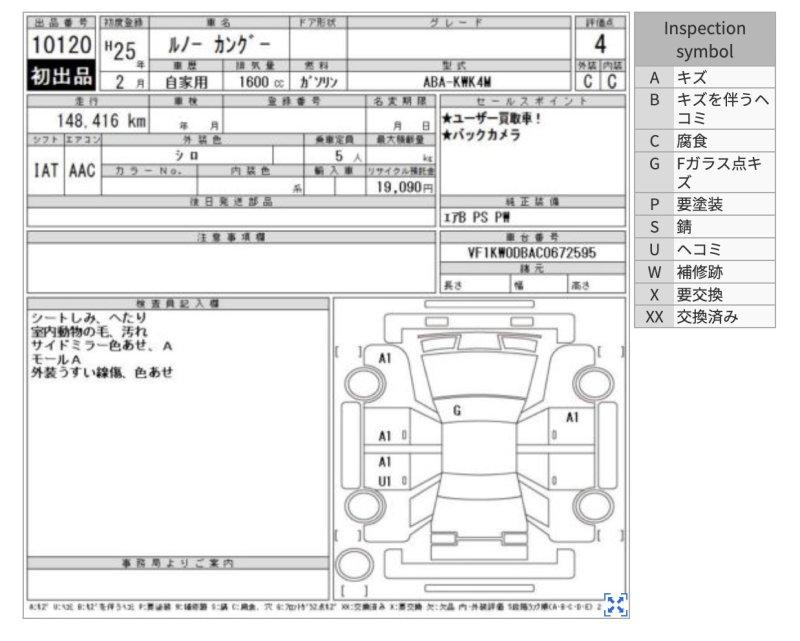Viewport: 800px width, 641px height.
Task: Click the top-left A1 scratch mark
Action: 386,357
